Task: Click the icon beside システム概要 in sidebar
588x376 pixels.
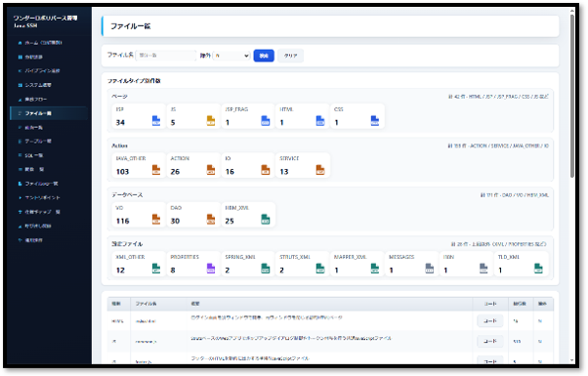Action: point(20,85)
